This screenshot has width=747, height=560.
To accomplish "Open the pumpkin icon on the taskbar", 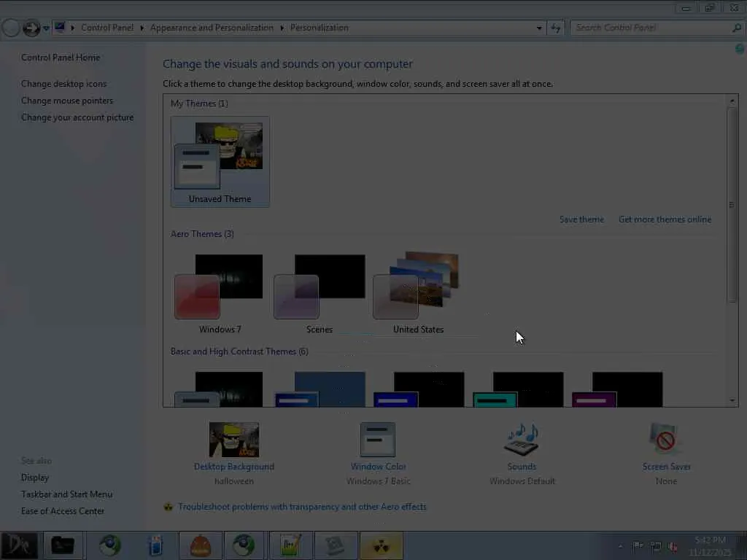I will (201, 545).
